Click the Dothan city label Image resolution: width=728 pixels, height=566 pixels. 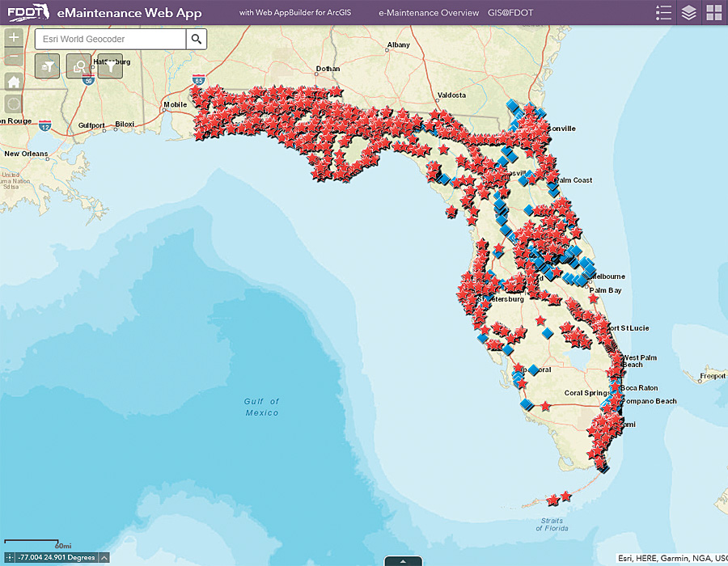tap(328, 69)
